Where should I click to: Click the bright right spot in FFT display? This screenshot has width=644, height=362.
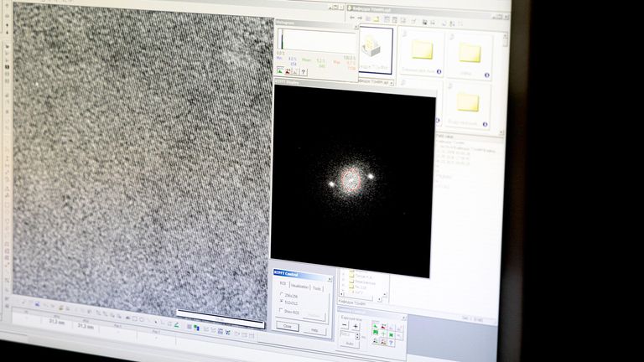tap(371, 177)
